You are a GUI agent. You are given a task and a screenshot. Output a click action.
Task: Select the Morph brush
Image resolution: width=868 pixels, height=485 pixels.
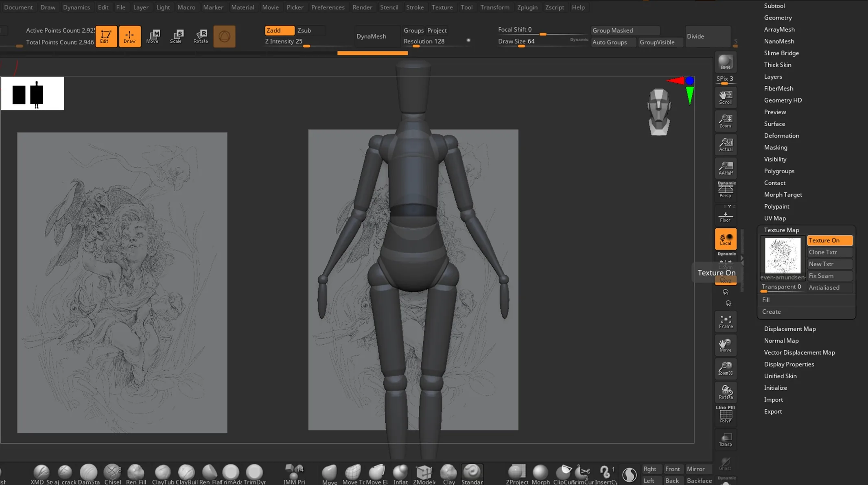540,474
